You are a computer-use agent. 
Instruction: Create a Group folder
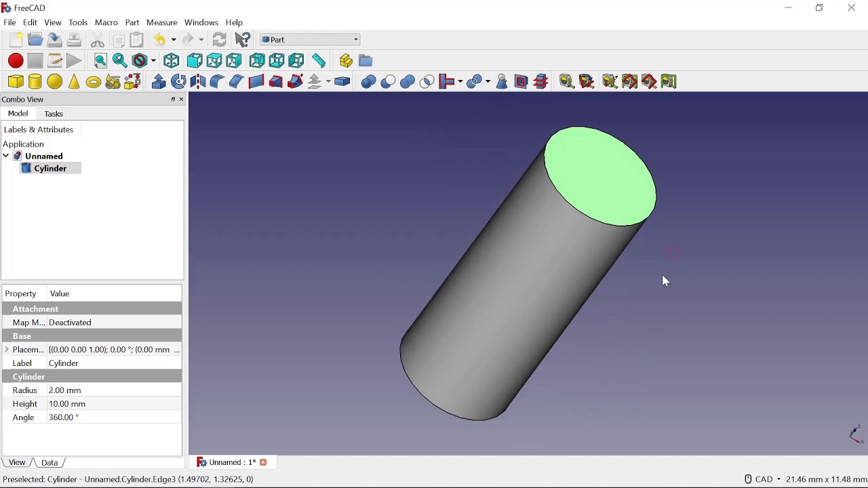click(x=366, y=61)
